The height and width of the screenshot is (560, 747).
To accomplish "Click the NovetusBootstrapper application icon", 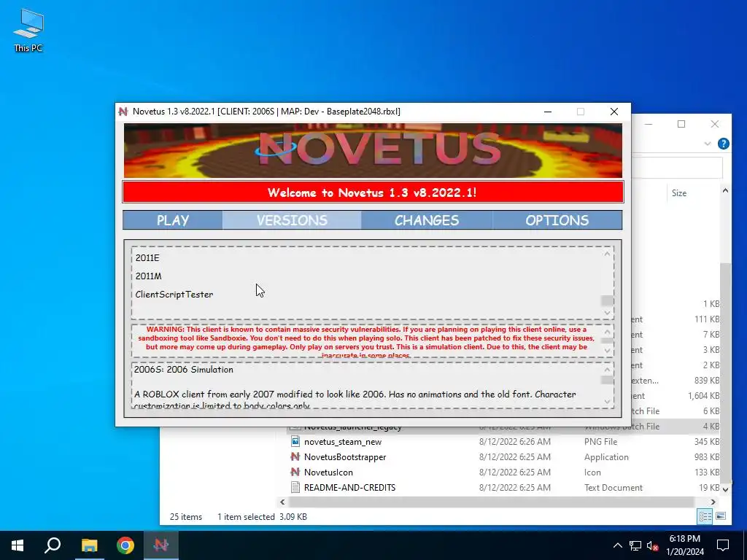I will coord(295,456).
